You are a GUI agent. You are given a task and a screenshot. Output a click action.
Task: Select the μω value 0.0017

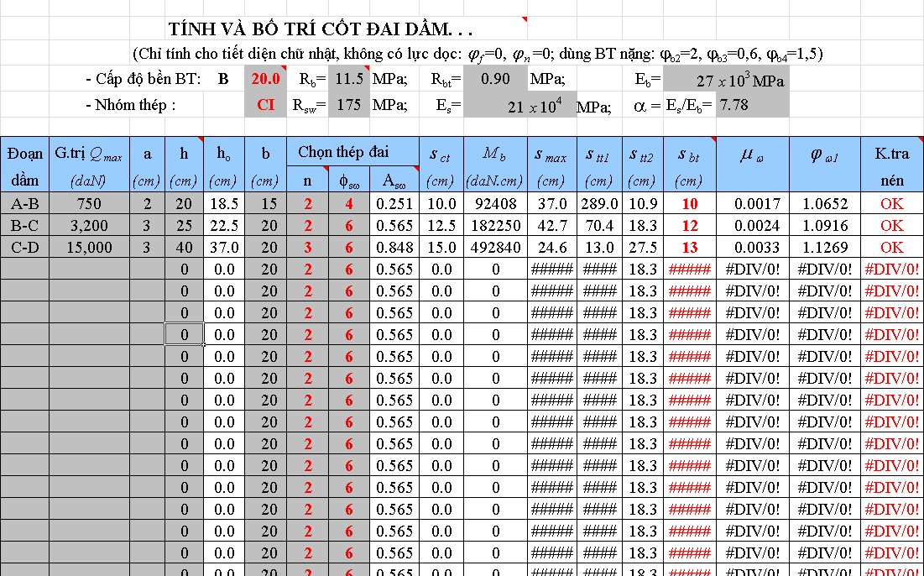(753, 203)
